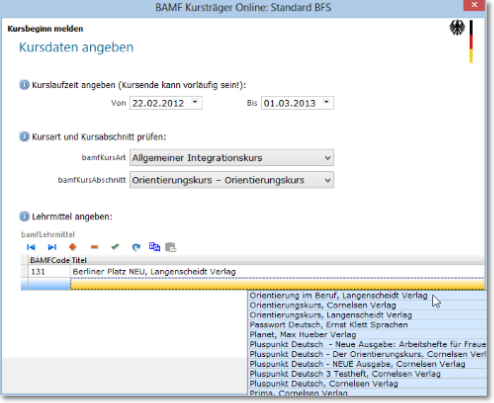Choose 'Orientierungskurs, Cornelsen Verlag' from list
The width and height of the screenshot is (494, 403).
[x=367, y=305]
